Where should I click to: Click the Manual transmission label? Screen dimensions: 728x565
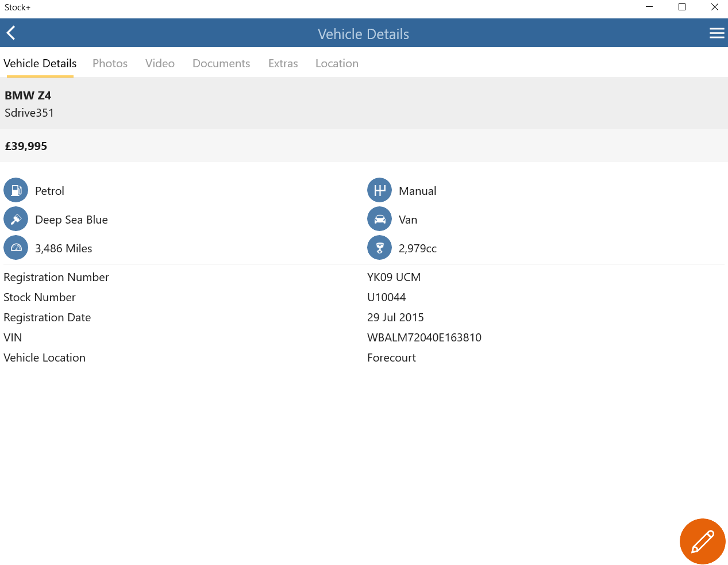click(x=418, y=191)
